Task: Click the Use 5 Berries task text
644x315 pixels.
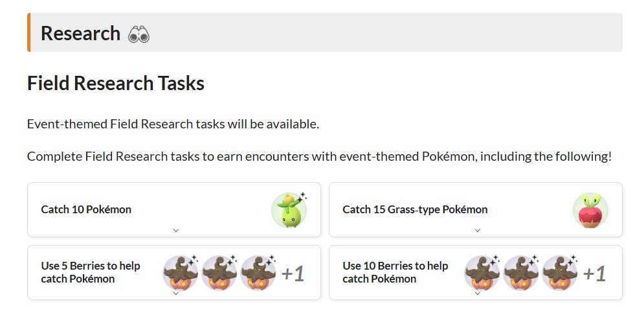Action: pos(91,272)
